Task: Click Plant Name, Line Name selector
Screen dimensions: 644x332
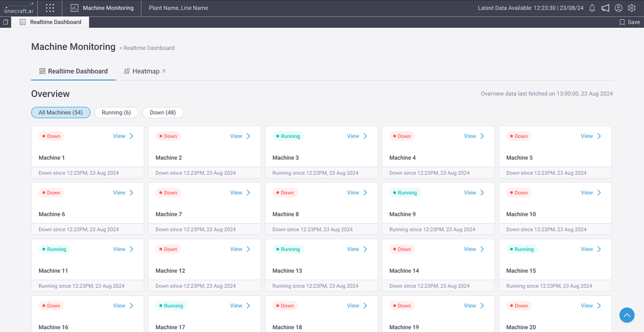Action: [178, 8]
